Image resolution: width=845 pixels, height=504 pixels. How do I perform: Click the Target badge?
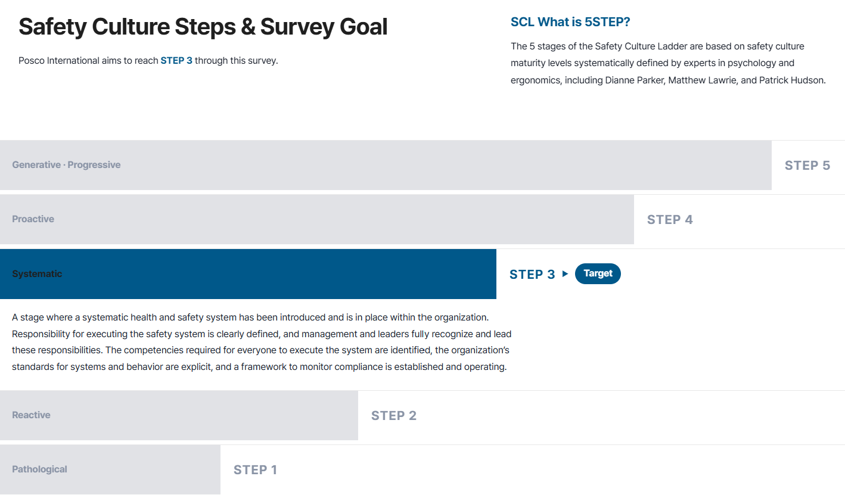click(x=598, y=273)
